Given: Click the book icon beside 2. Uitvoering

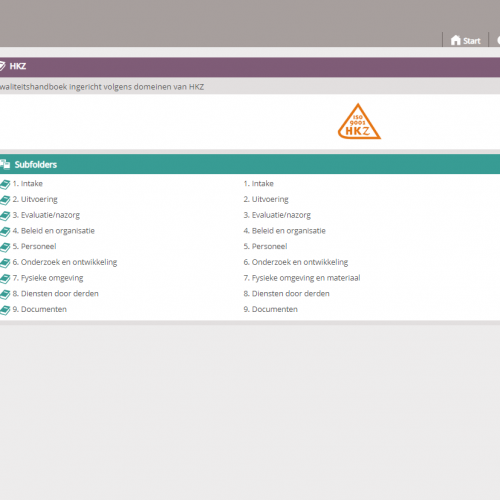Looking at the screenshot, I should pyautogui.click(x=5, y=200).
